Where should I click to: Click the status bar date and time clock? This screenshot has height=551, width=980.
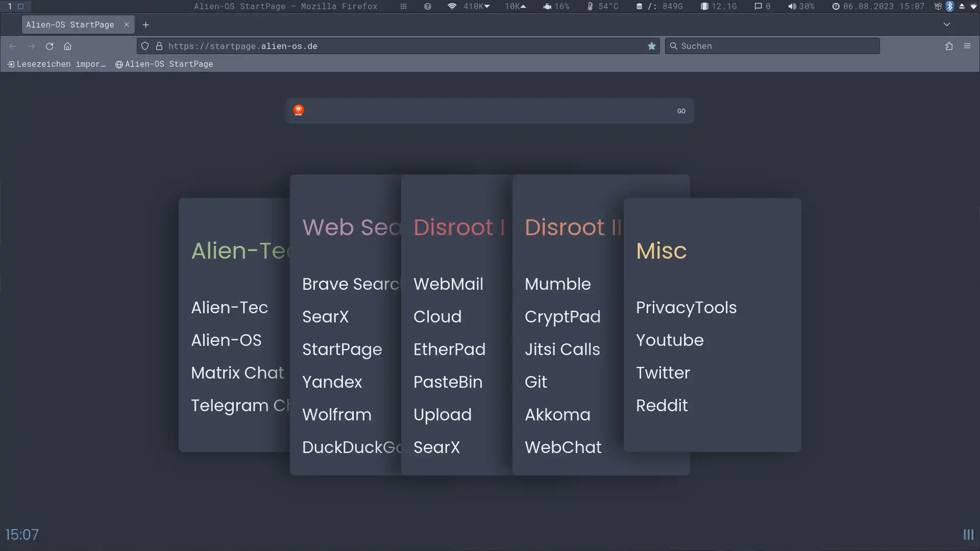pos(878,6)
